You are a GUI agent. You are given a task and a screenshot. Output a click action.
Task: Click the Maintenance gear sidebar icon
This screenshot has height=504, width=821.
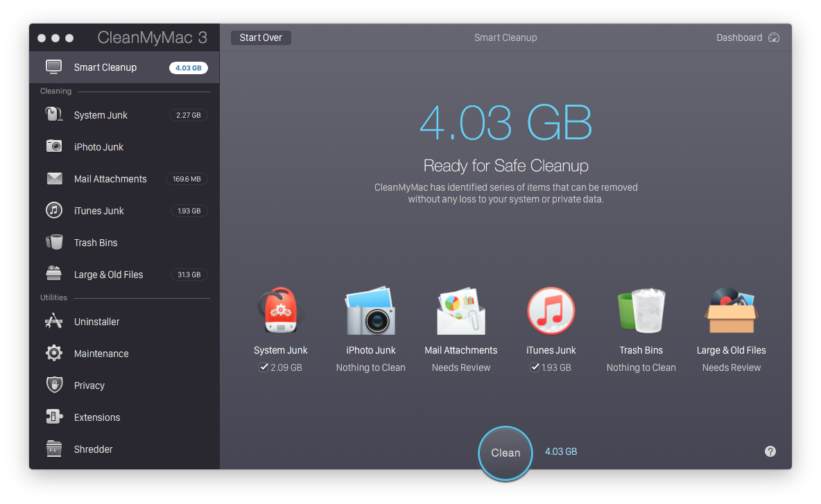tap(54, 353)
